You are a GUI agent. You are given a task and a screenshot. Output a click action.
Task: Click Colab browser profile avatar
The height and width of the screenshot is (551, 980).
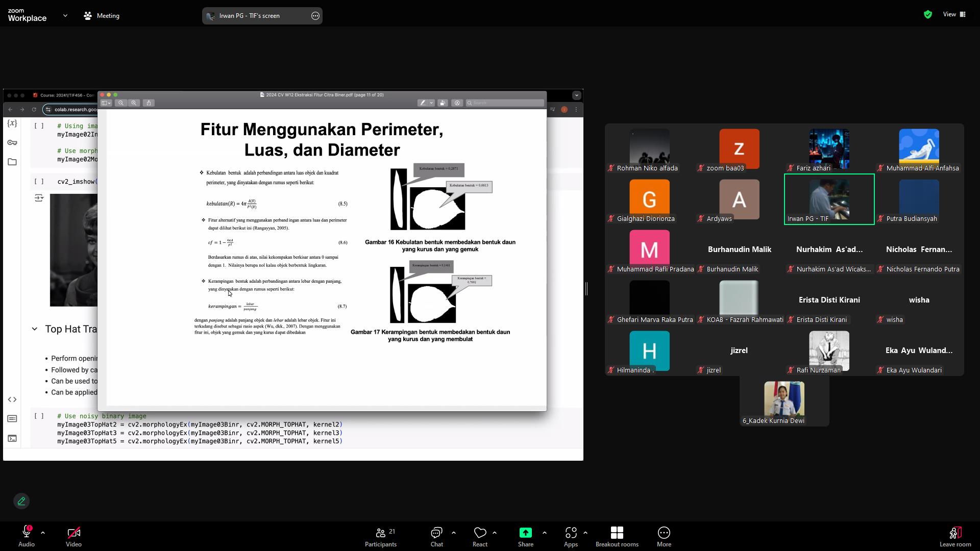[564, 110]
